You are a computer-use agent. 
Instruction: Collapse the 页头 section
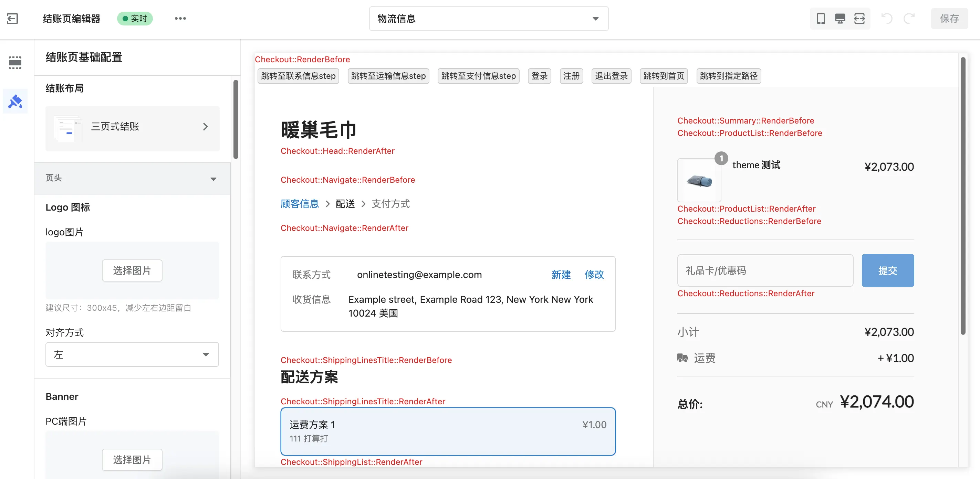point(132,178)
